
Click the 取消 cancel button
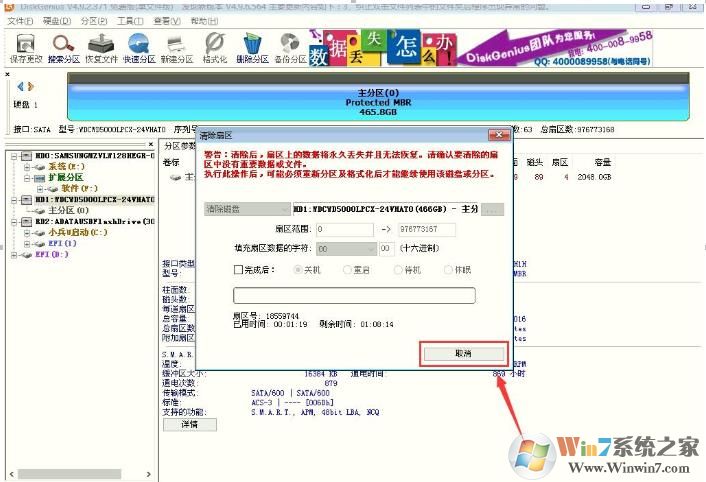tap(464, 354)
